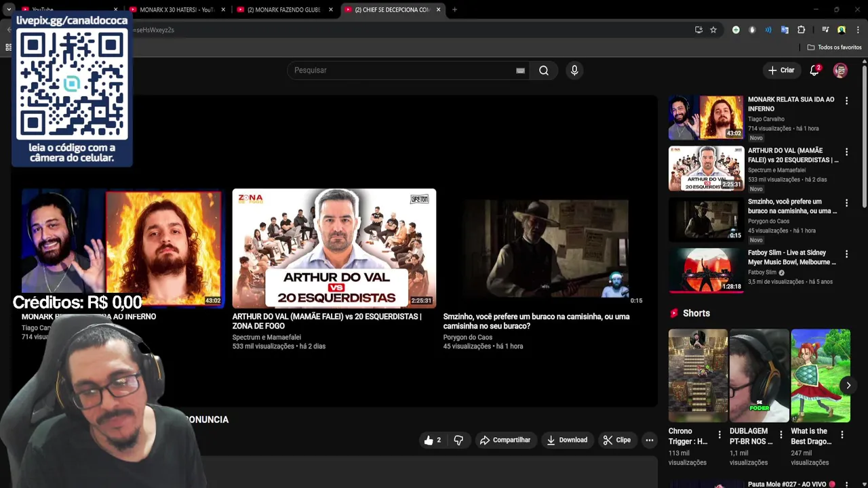The width and height of the screenshot is (868, 488).
Task: Click the blue sound waves extension icon
Action: (x=768, y=30)
